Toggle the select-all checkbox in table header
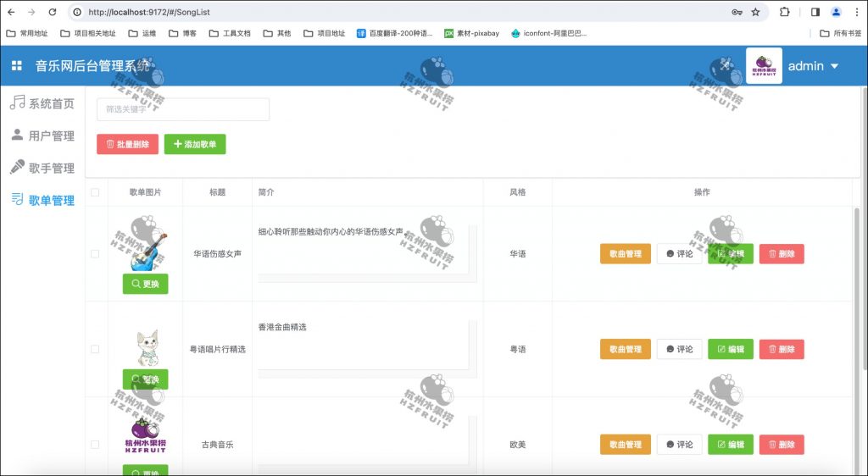The width and height of the screenshot is (868, 476). click(x=95, y=192)
